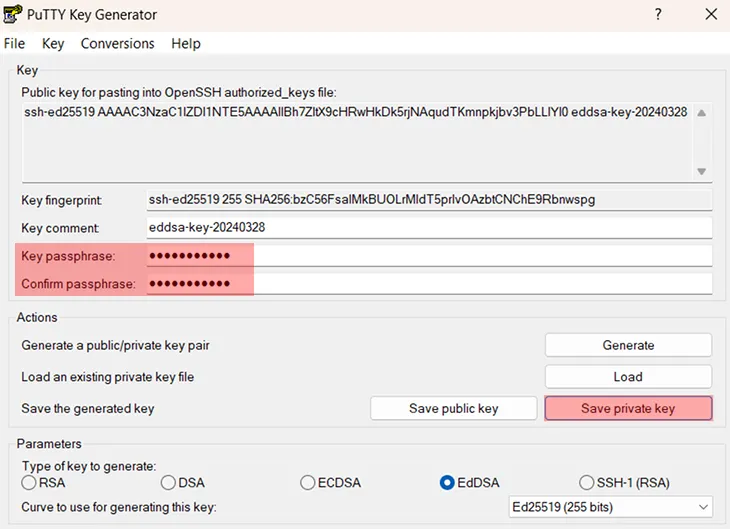Click the Key passphrase field
The image size is (730, 529).
tap(429, 256)
